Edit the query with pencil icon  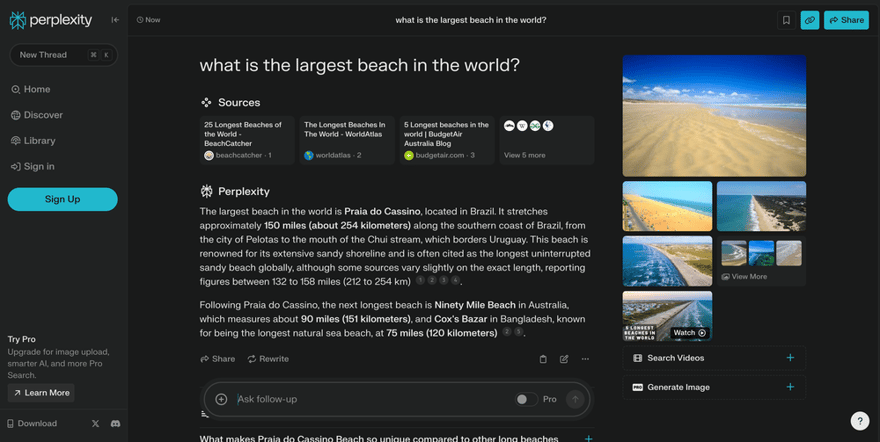coord(564,359)
